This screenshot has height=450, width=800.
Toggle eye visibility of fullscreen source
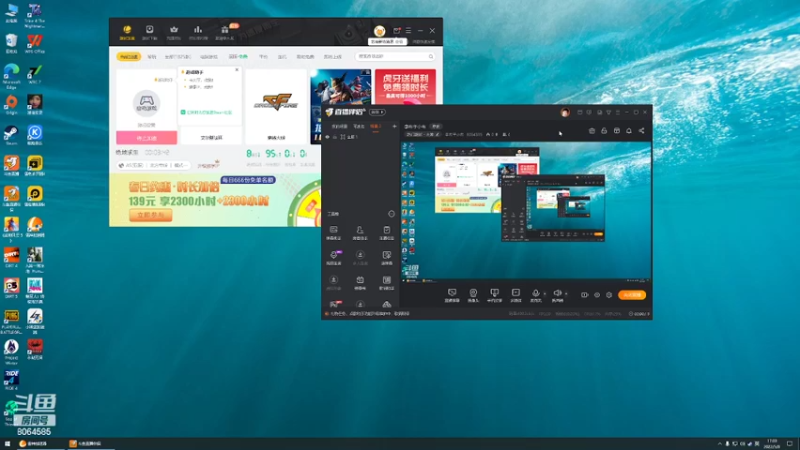pyautogui.click(x=328, y=137)
